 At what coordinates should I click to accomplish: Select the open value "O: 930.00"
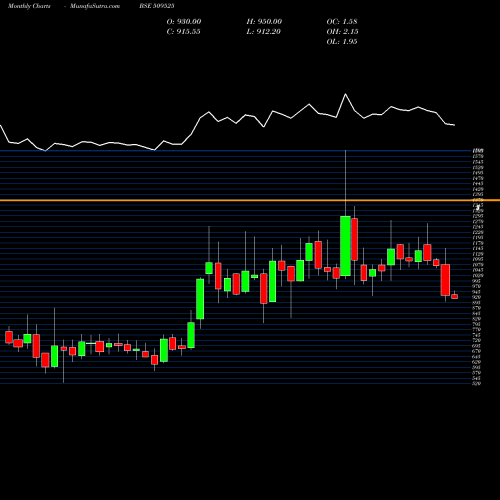(x=184, y=22)
